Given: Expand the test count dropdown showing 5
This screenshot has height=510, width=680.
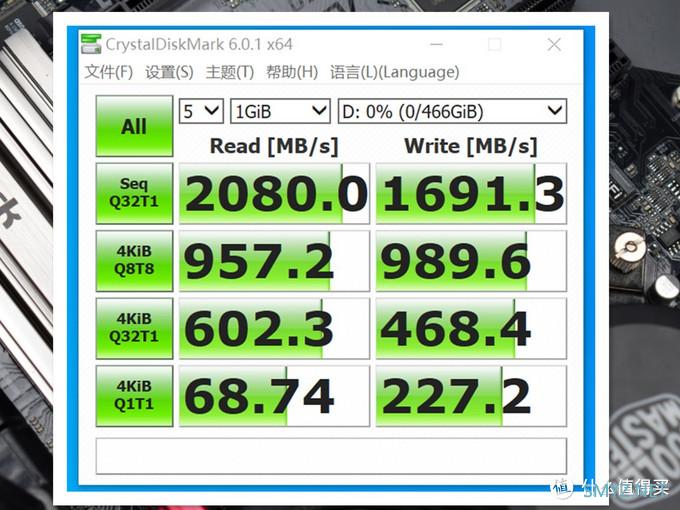Looking at the screenshot, I should pos(201,111).
